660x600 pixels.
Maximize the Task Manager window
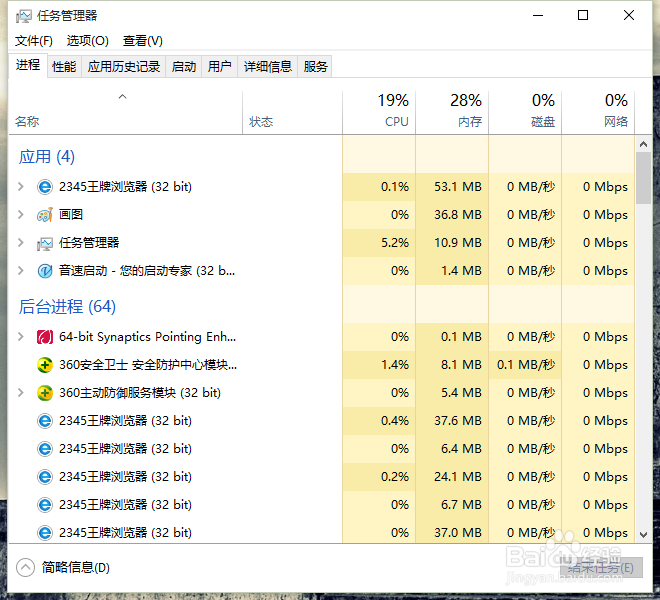583,16
